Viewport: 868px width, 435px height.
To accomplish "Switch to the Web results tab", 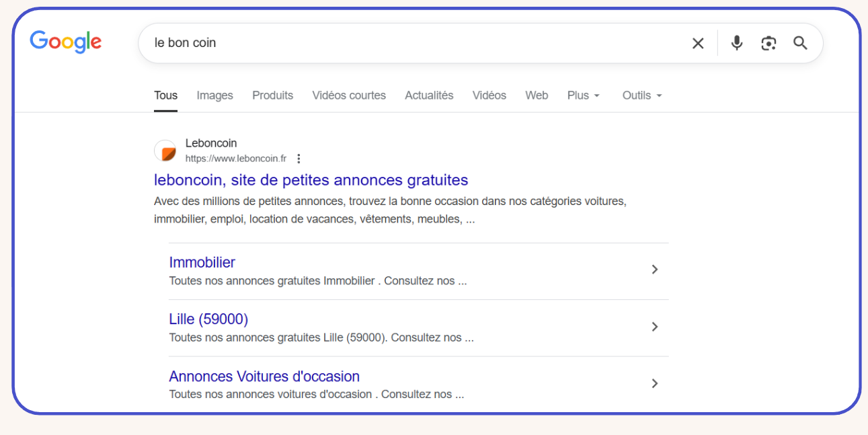I will [x=537, y=95].
